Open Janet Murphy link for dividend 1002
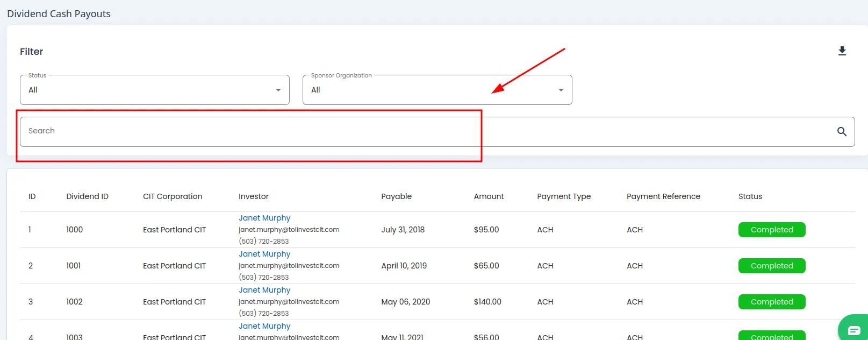 pos(264,290)
